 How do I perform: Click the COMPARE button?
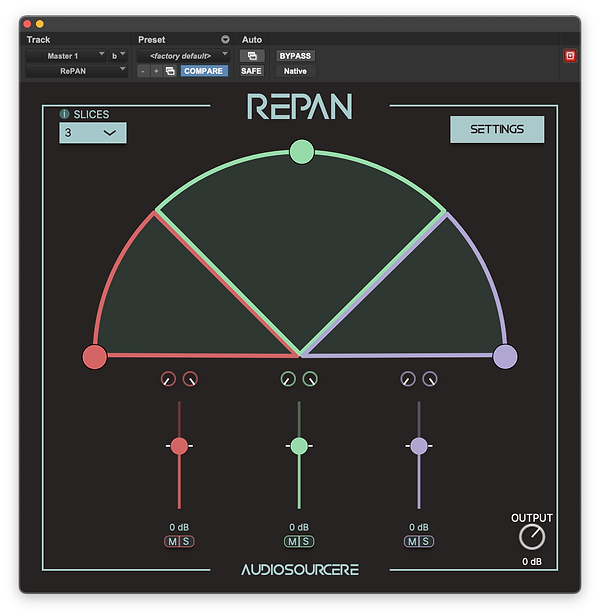pos(204,71)
